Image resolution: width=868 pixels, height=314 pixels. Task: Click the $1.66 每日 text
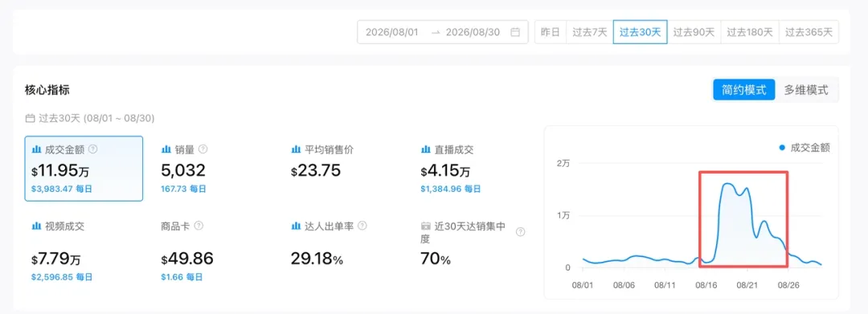182,277
